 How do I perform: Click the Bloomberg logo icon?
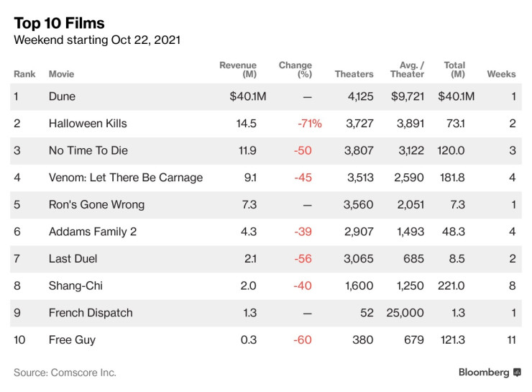click(x=517, y=373)
